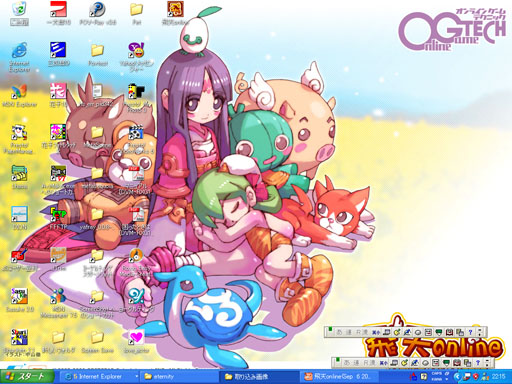Click the あ input mode on lower IME toolbar
Viewport: 512px width, 384px height.
pos(347,362)
